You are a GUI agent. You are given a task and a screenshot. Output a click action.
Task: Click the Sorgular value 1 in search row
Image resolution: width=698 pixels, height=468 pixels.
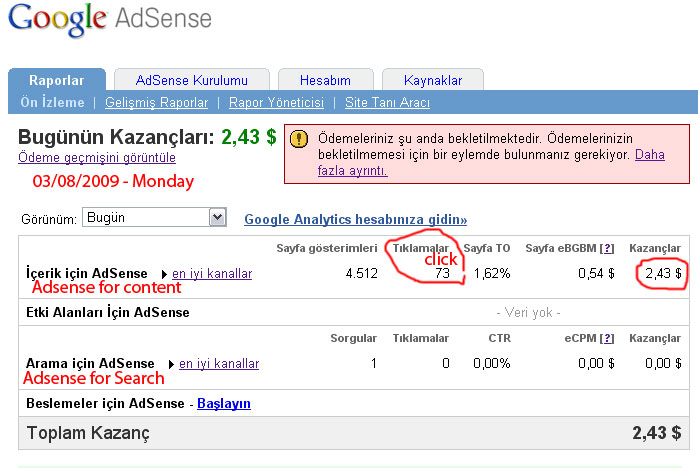coord(374,363)
